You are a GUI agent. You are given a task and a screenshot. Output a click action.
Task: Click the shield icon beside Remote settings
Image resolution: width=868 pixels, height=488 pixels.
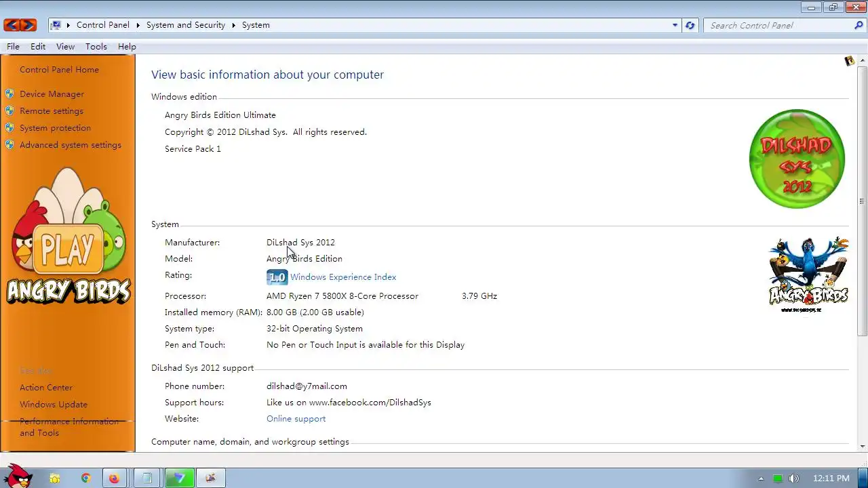[9, 110]
